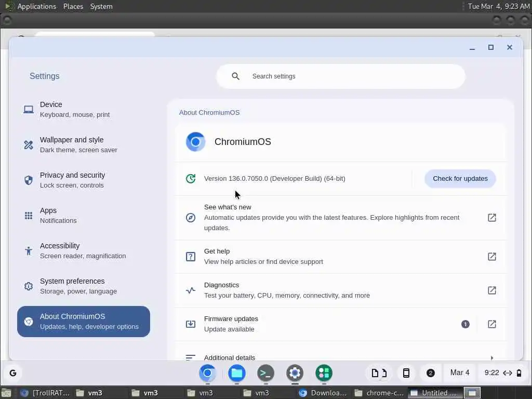This screenshot has width=532, height=399.
Task: Go to Apps settings section
Action: click(84, 215)
